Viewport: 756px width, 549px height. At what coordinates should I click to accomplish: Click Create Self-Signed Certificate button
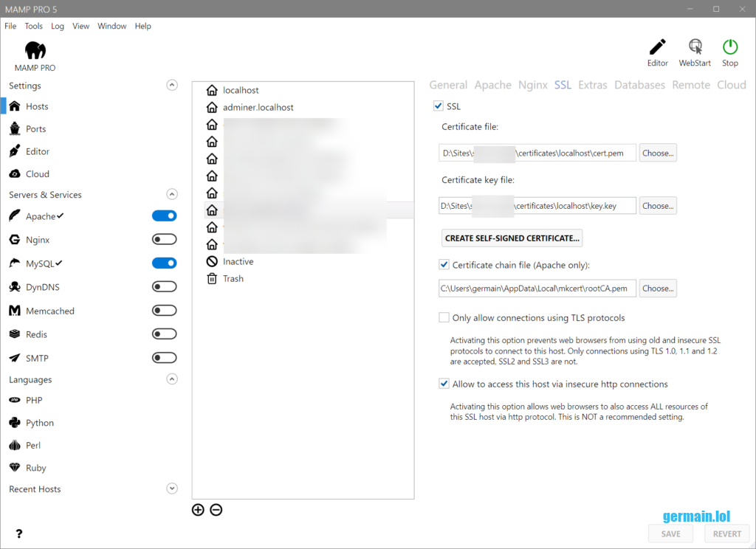(512, 238)
